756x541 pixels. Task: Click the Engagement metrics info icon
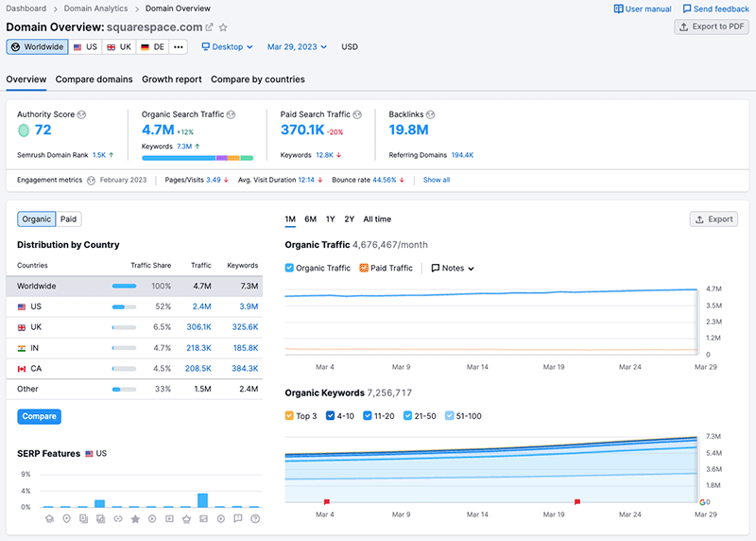click(x=91, y=181)
